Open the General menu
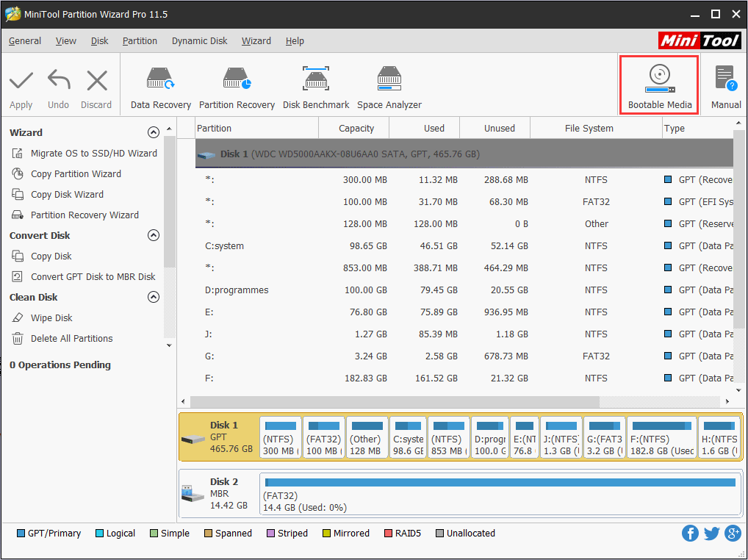 click(25, 41)
